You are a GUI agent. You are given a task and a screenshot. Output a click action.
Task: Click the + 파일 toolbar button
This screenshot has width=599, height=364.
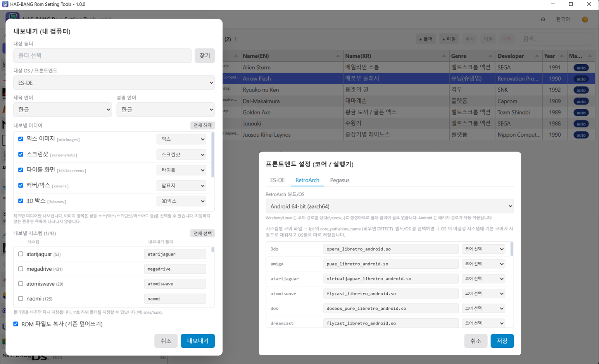[x=449, y=39]
